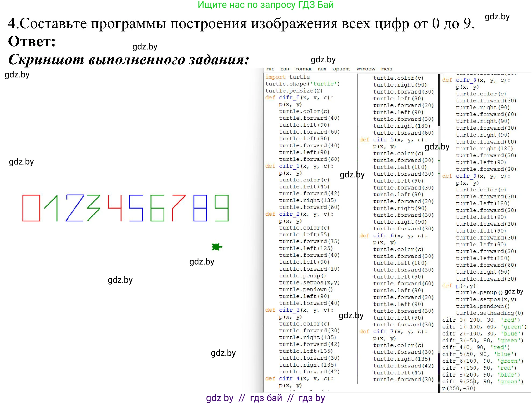This screenshot has width=532, height=404.
Task: Open the File menu
Action: tap(270, 69)
